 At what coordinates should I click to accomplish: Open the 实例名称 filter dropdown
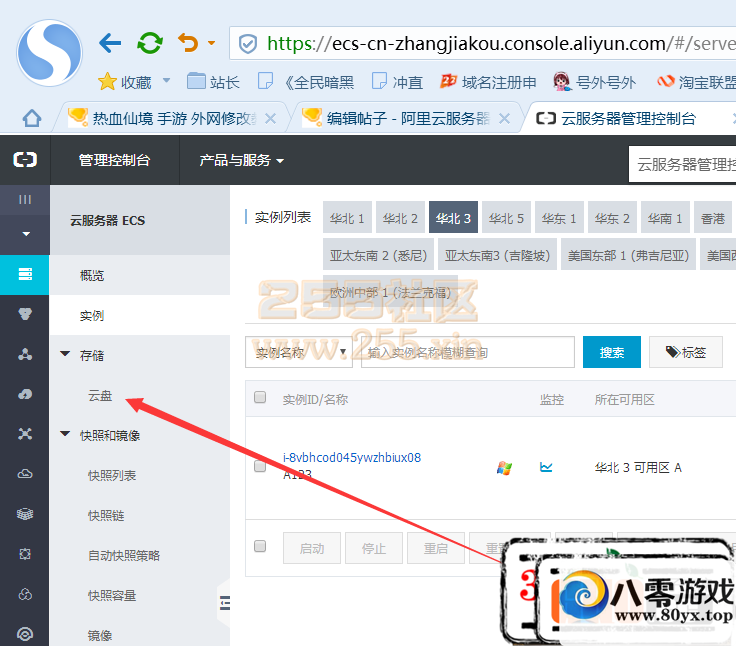[299, 352]
